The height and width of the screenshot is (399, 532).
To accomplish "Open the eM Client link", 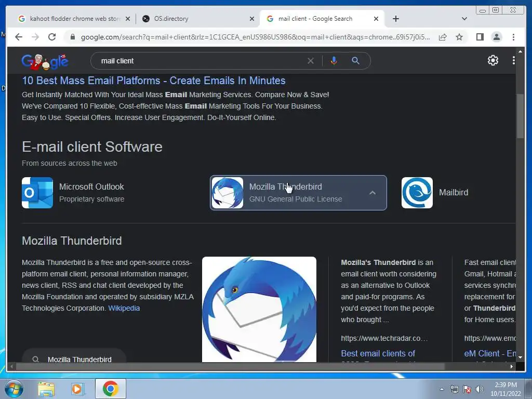I will [489, 353].
